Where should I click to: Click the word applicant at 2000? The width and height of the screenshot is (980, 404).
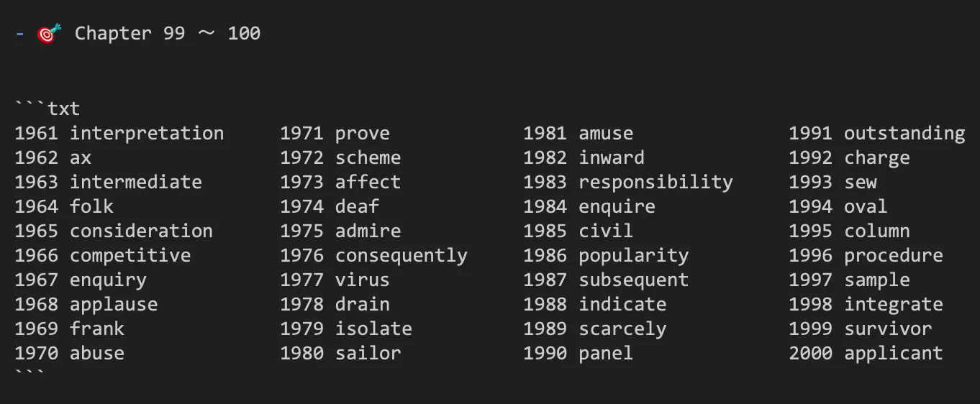tap(894, 354)
